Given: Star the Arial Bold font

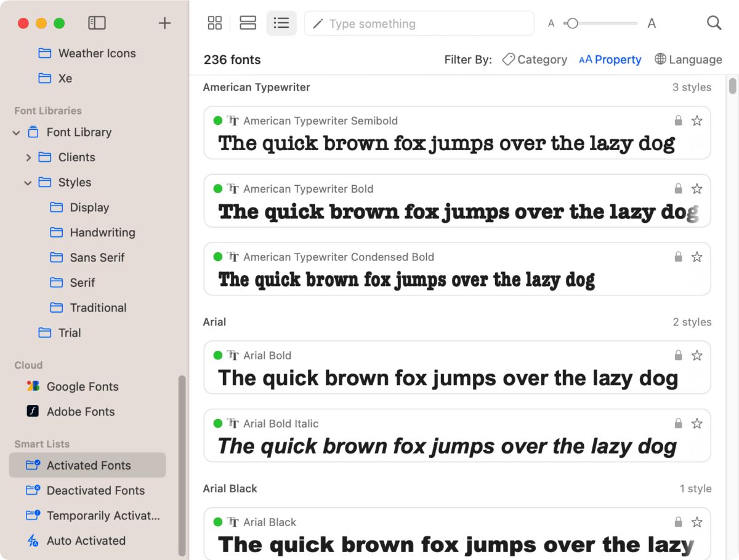Looking at the screenshot, I should pos(697,355).
